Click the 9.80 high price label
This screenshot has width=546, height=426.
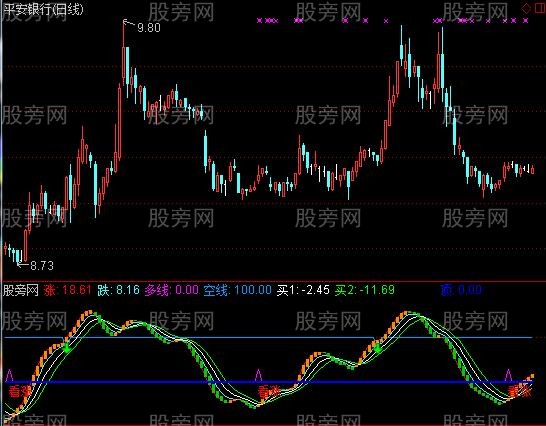(149, 28)
